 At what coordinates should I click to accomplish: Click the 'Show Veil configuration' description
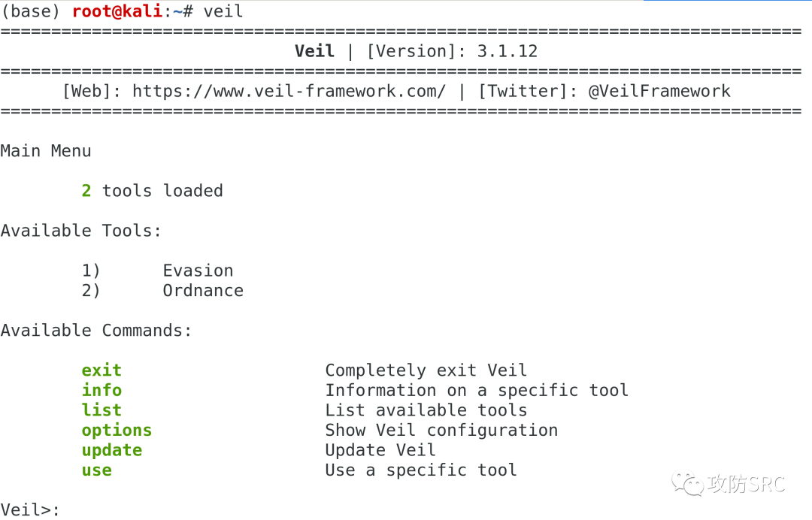(x=441, y=431)
